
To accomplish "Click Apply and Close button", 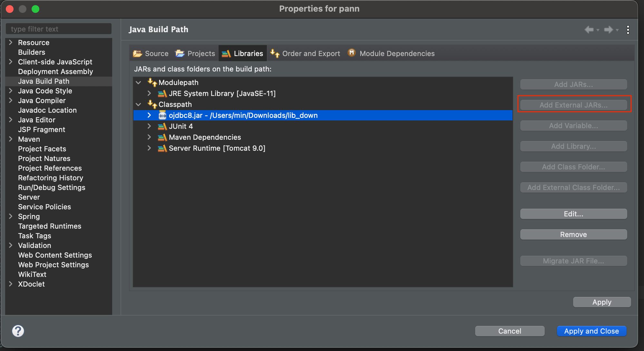I will (x=591, y=331).
